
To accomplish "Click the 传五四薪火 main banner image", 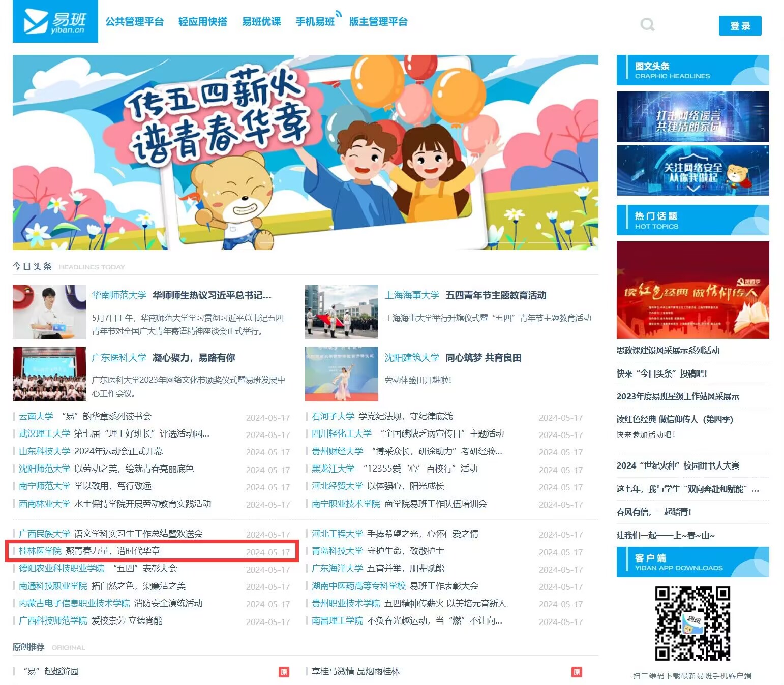I will tap(305, 152).
